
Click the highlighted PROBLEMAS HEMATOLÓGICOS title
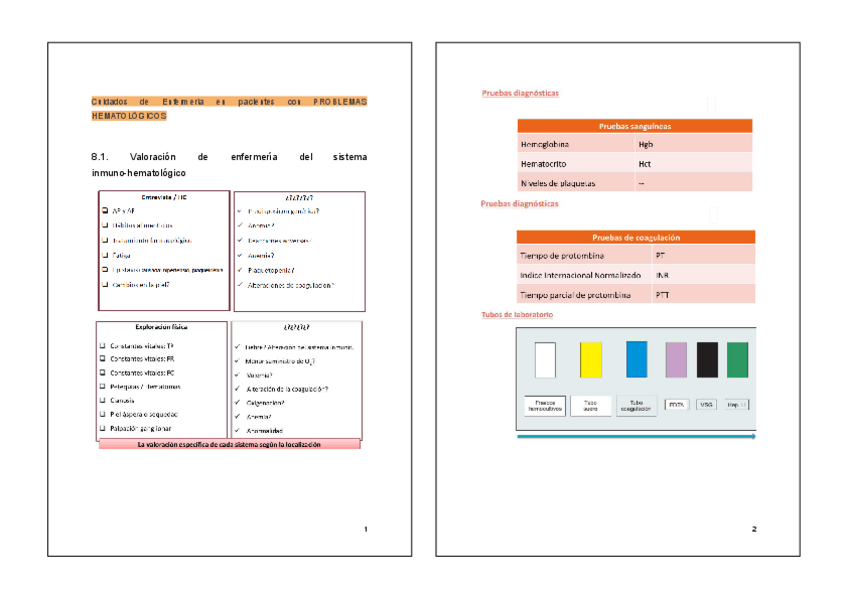pos(229,109)
